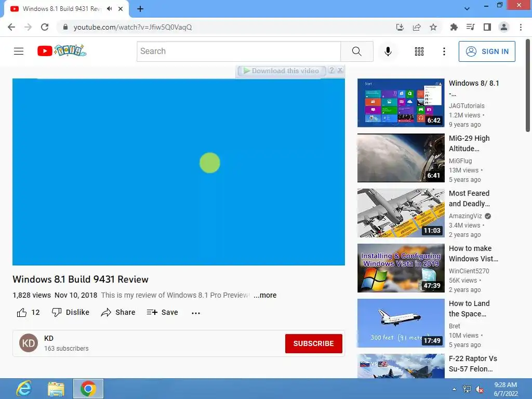This screenshot has height=399, width=532.
Task: Select the Windows 8.1 Build 9431 Review tab
Action: (61, 9)
